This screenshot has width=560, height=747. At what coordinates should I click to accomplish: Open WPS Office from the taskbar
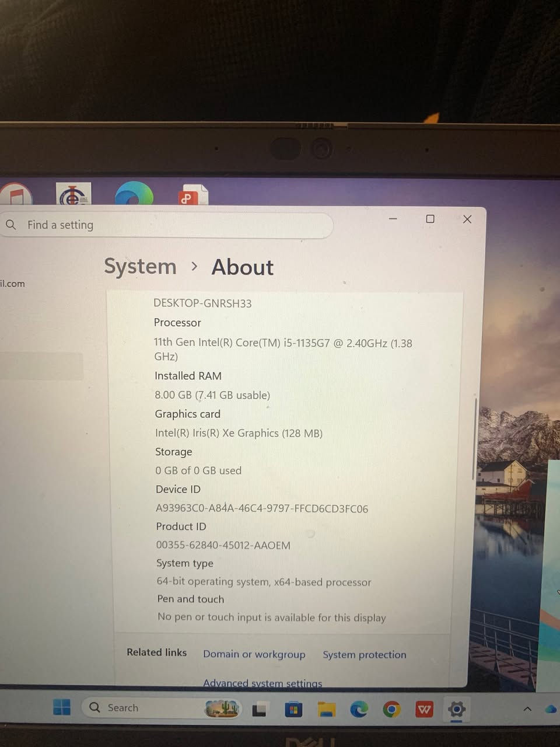coord(424,709)
